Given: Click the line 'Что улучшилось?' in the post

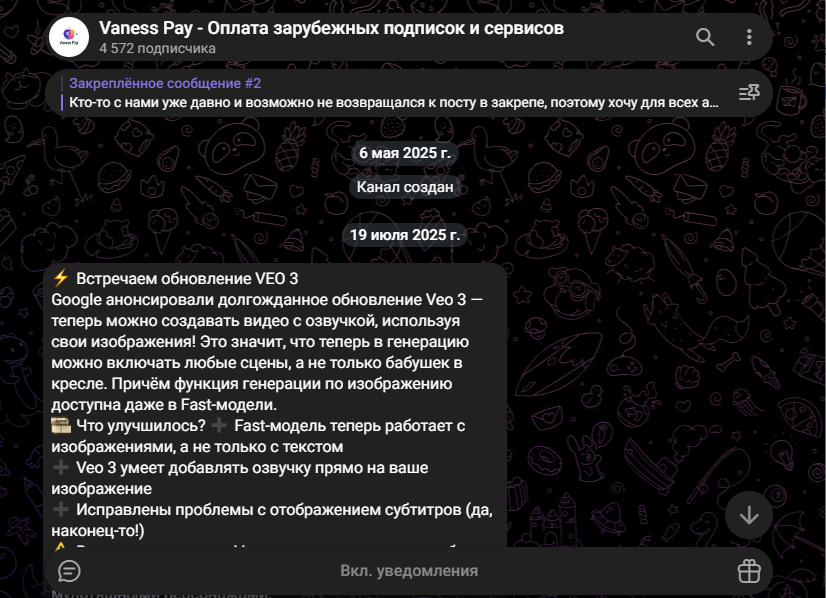Looking at the screenshot, I should 141,426.
